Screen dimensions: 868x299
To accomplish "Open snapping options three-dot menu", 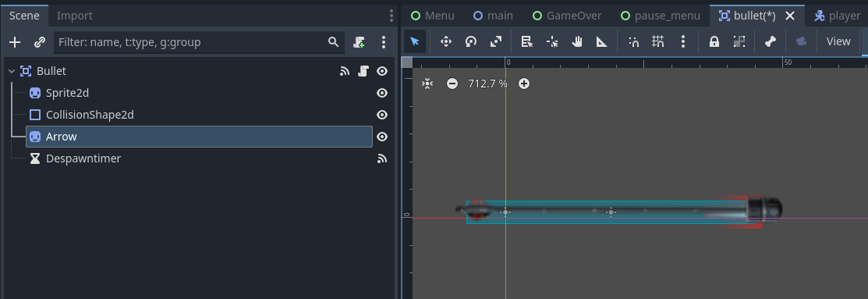I will point(683,41).
